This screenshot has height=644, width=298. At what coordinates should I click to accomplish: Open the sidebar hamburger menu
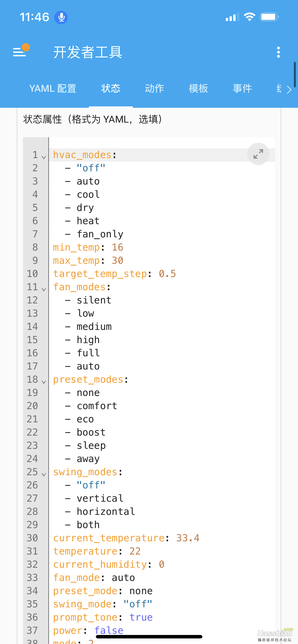20,52
